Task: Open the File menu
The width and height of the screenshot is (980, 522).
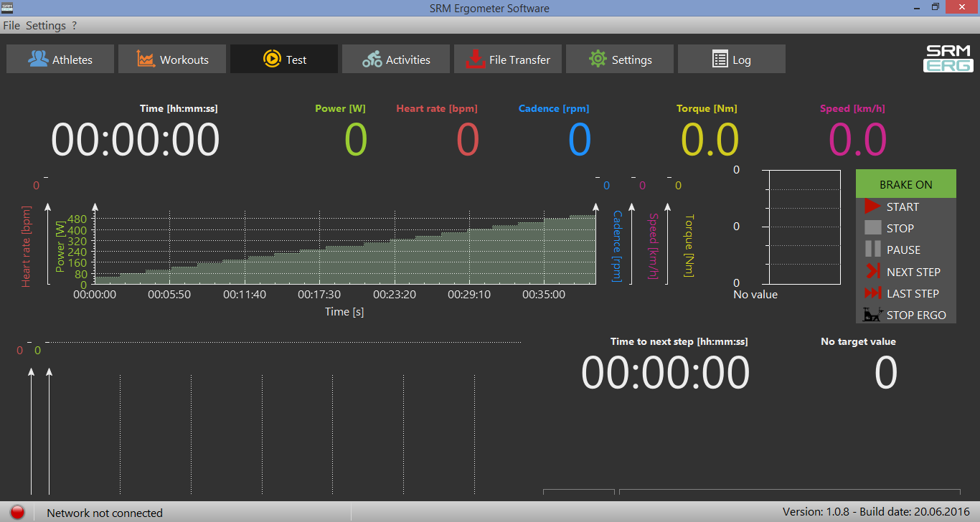Action: pyautogui.click(x=11, y=25)
